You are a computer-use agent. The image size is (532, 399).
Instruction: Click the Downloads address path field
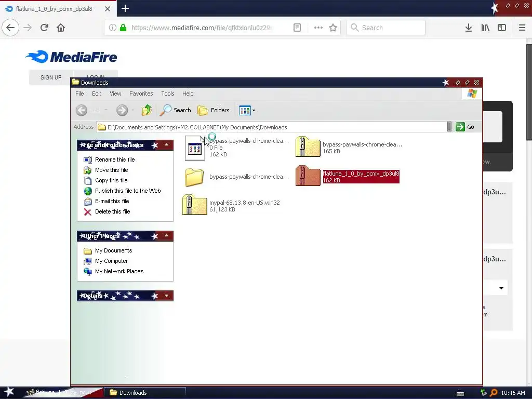point(272,127)
